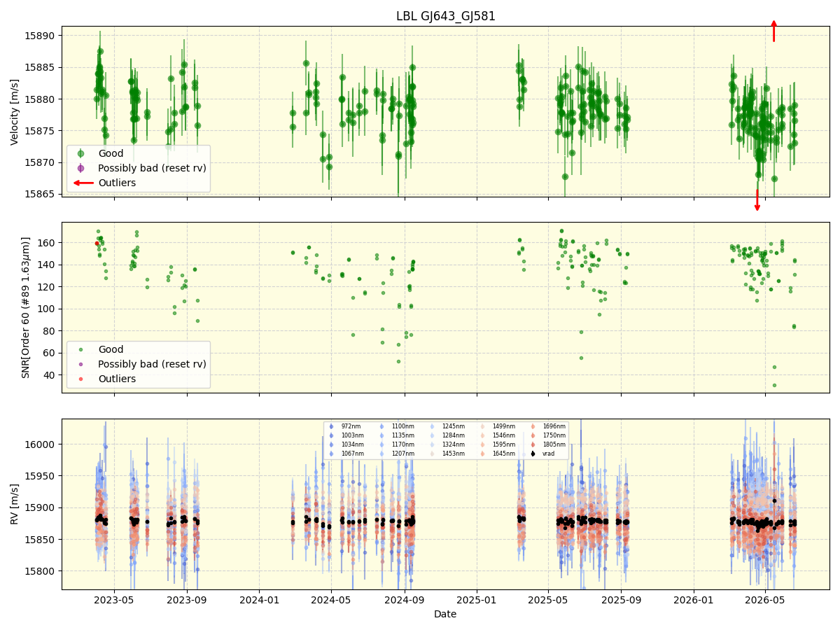Click the 15875 velocity tick label
This screenshot has height=630, width=840.
[41, 131]
